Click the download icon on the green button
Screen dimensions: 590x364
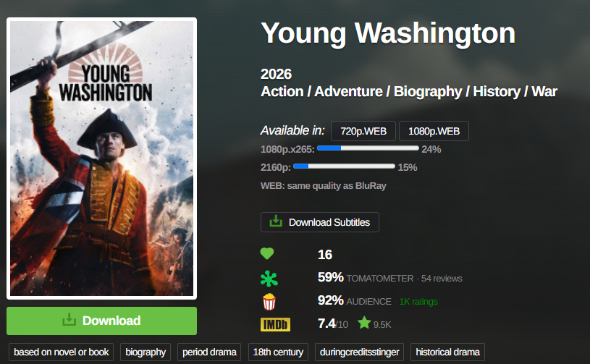[x=69, y=320]
